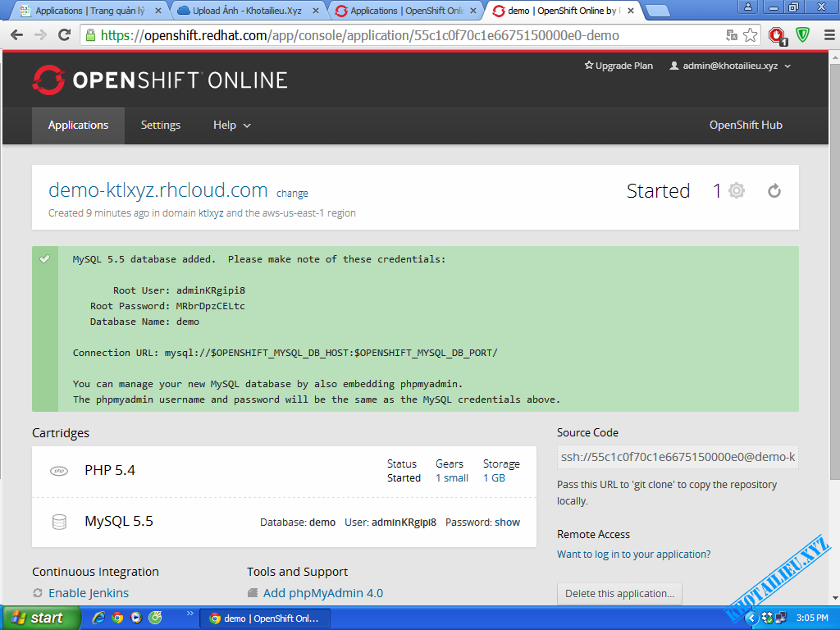840x630 pixels.
Task: Open the admin@khotailieu.xyz account dropdown
Action: click(730, 66)
